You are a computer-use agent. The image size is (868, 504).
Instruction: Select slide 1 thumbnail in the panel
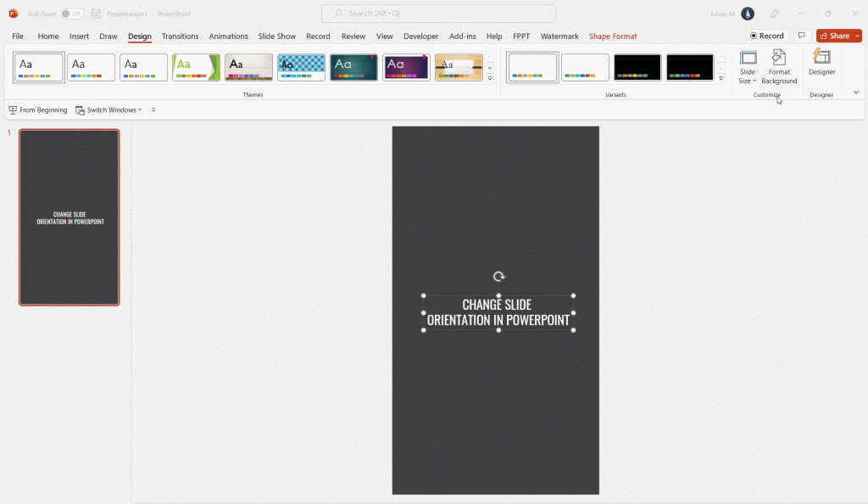click(70, 217)
